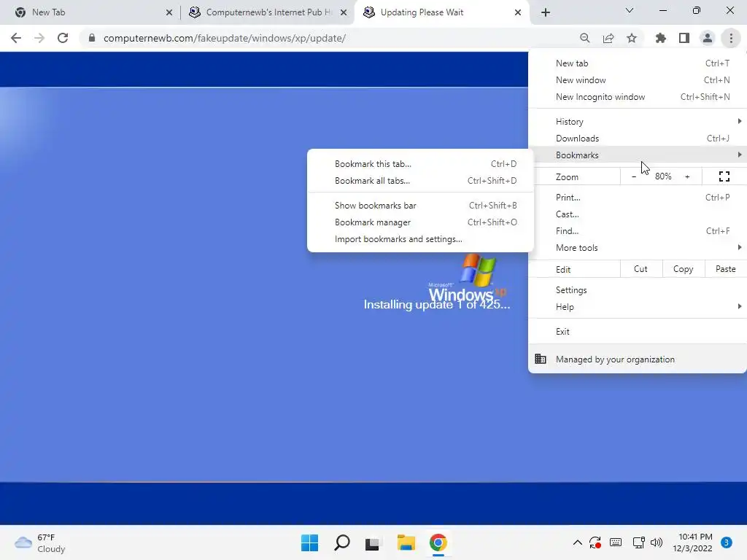Image resolution: width=747 pixels, height=560 pixels.
Task: Open Settings from Chrome menu
Action: click(x=638, y=290)
